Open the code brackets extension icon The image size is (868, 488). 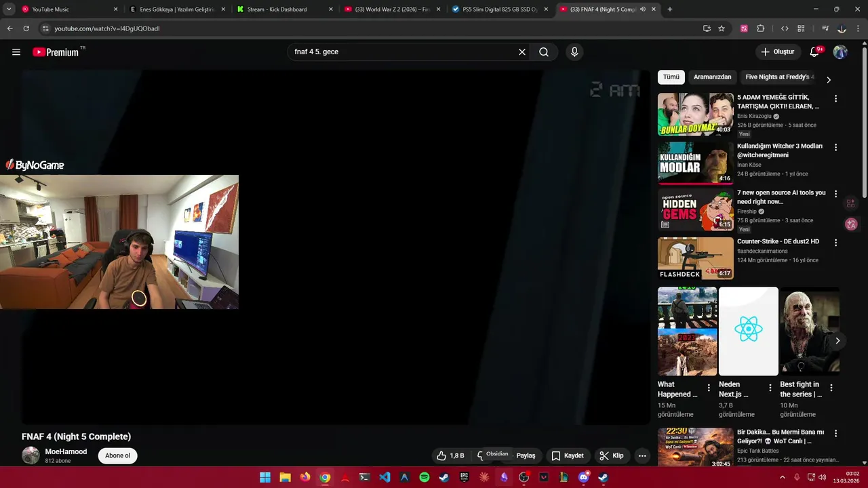pyautogui.click(x=785, y=28)
